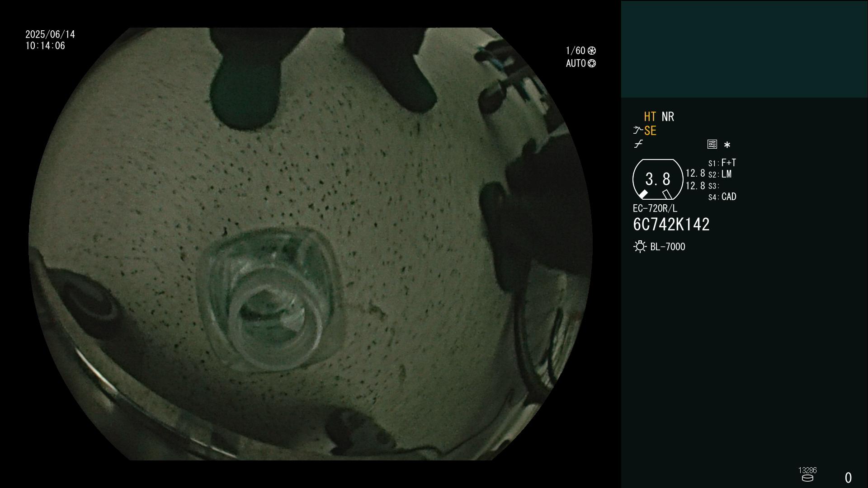Click the HT indicator label
Screen dimensions: 868x488
coord(650,117)
